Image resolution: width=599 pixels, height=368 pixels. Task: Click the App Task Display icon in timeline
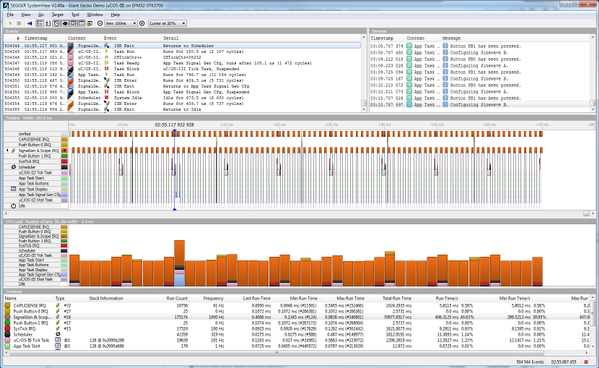(x=13, y=189)
